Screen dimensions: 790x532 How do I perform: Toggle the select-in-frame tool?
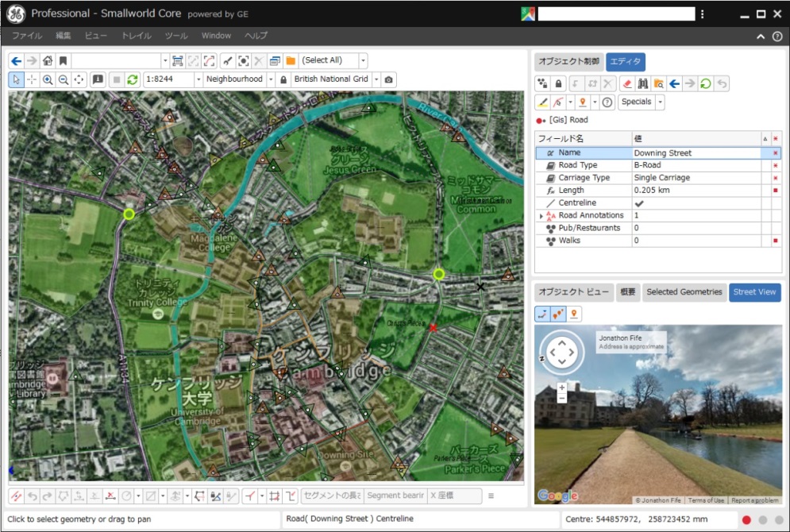(243, 61)
